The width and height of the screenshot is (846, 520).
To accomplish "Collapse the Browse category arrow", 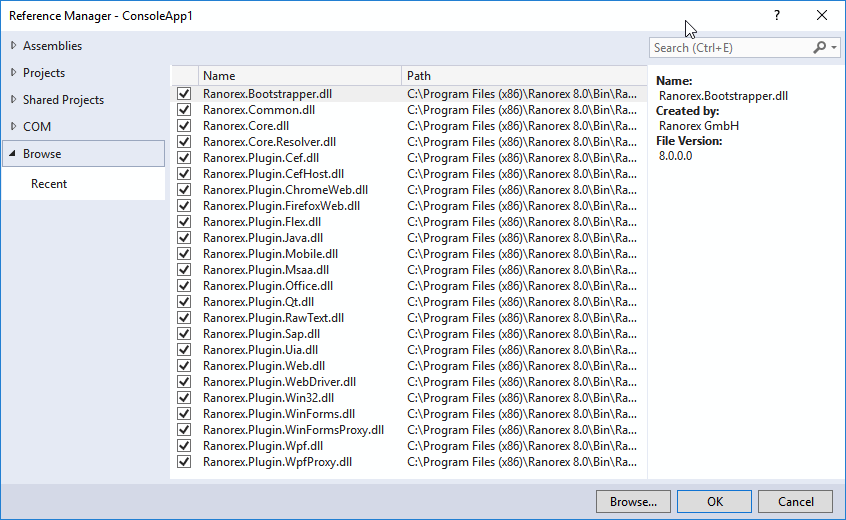I will [12, 154].
